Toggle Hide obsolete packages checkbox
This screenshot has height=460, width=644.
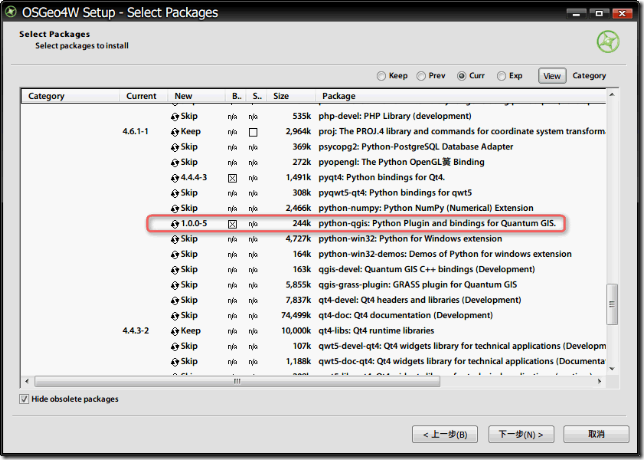(24, 399)
